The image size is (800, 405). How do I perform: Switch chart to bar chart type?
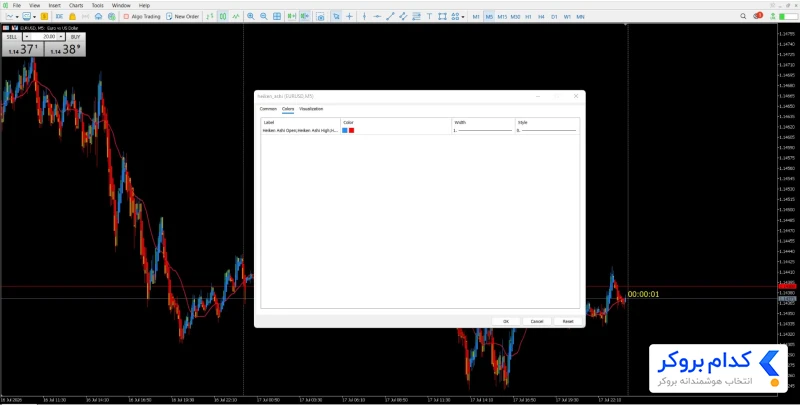210,16
